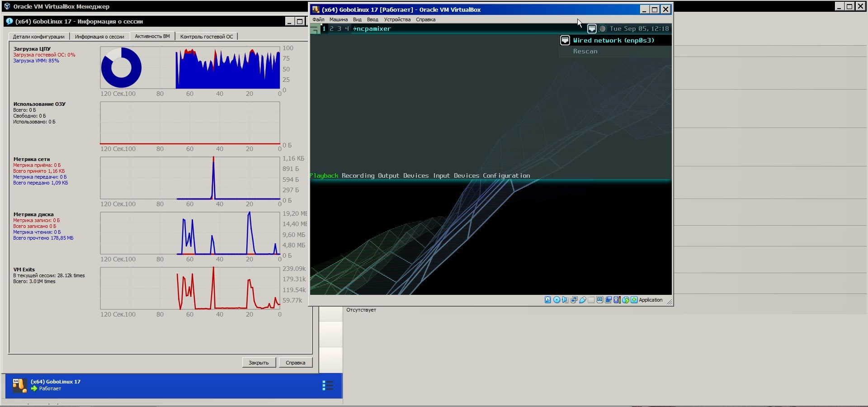The image size is (868, 407).
Task: Switch to Детали конфигурации tab
Action: click(38, 37)
